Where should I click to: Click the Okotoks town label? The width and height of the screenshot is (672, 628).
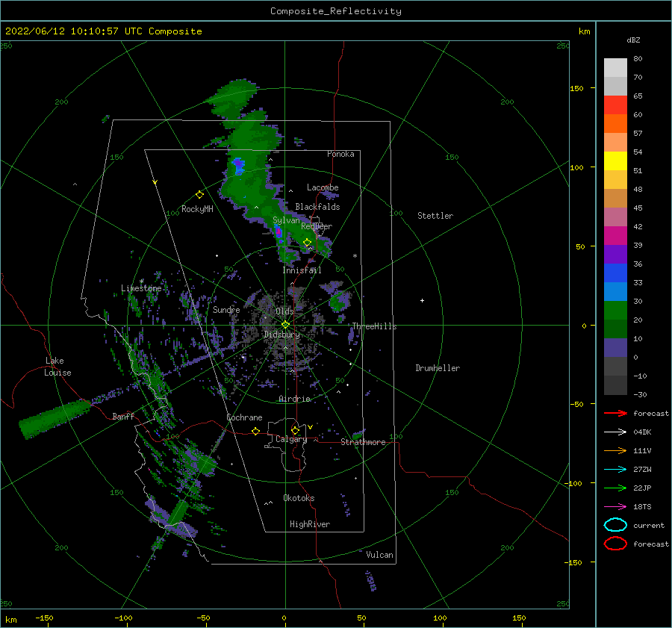(299, 497)
